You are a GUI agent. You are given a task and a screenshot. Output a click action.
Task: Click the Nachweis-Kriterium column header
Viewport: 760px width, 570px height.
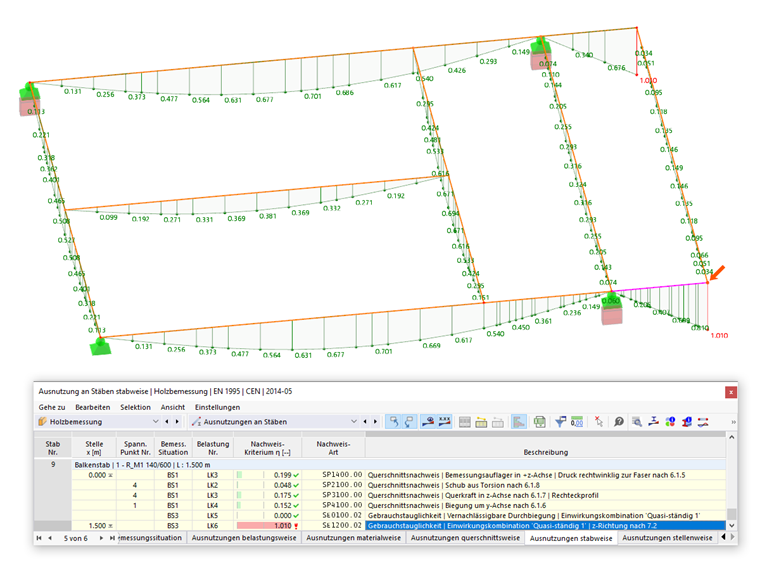coord(268,448)
